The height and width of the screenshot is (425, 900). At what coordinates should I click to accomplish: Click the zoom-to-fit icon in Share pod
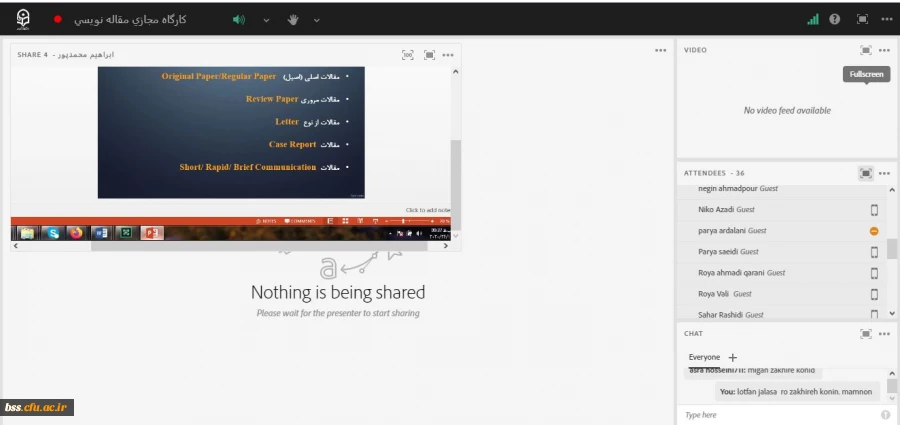pos(407,55)
